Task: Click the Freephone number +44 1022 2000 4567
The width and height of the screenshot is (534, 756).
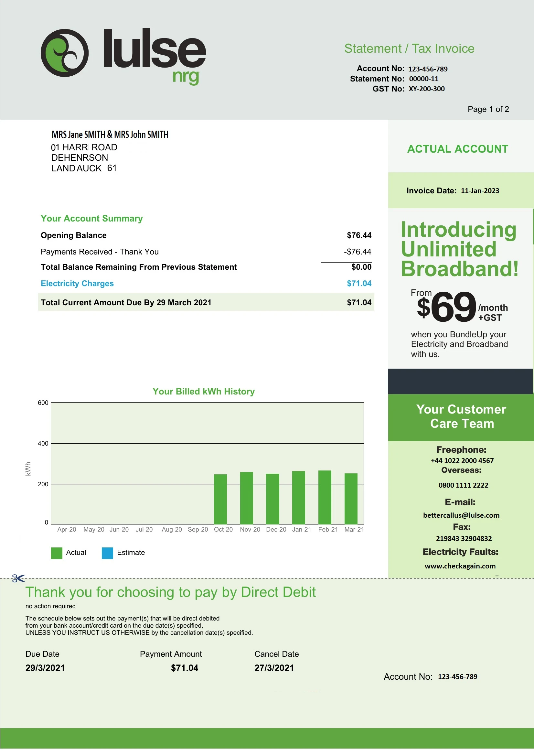Action: (462, 461)
